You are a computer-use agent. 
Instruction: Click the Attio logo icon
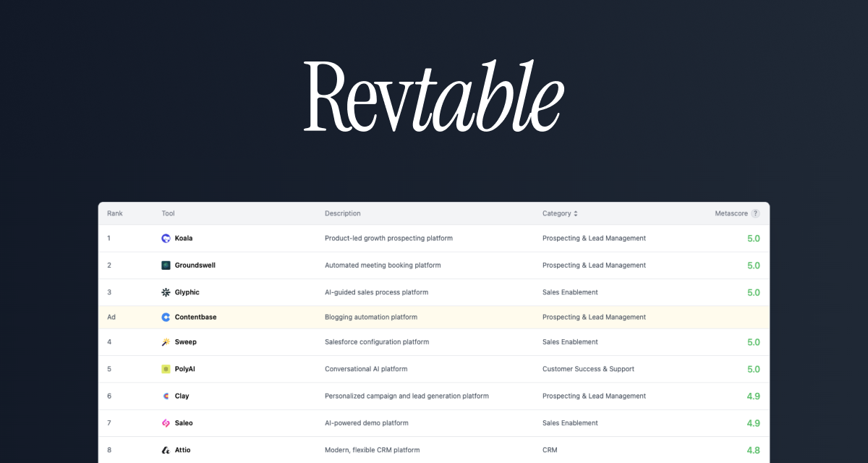pyautogui.click(x=165, y=449)
